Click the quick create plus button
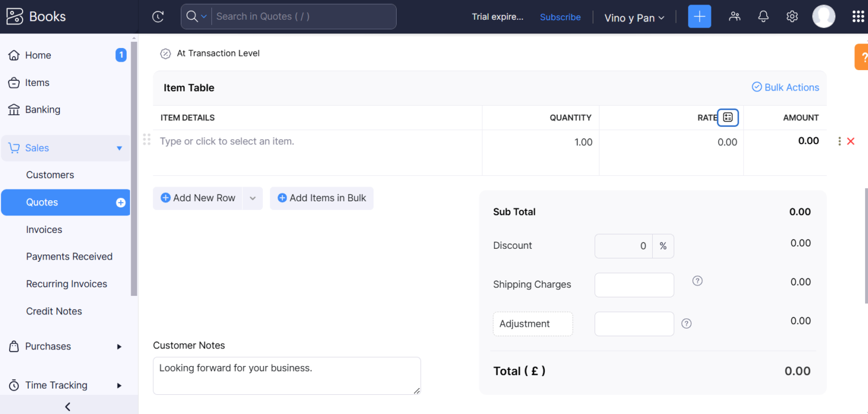Screen dimensions: 868x414 (699, 16)
